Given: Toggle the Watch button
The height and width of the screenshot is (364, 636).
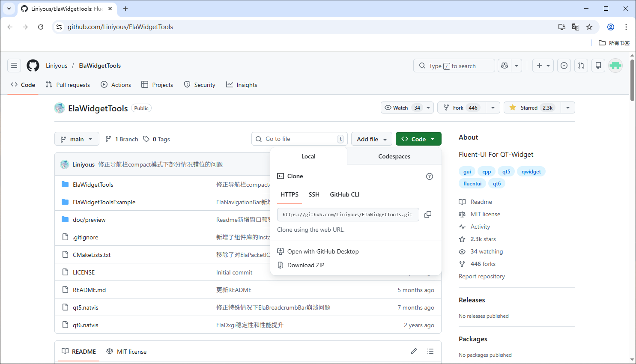Looking at the screenshot, I should pos(407,108).
